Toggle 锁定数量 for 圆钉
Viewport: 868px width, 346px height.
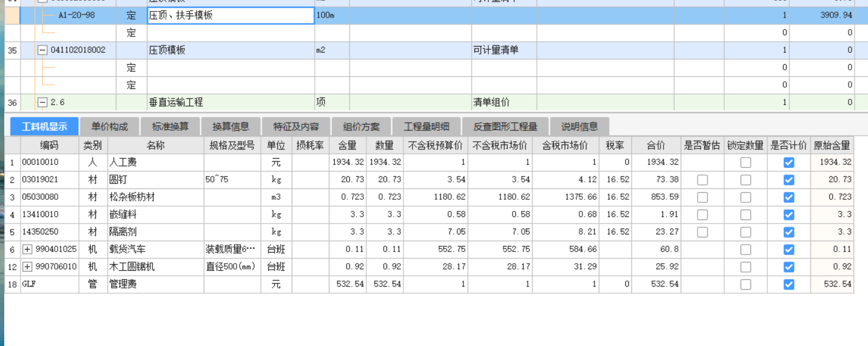coord(745,180)
